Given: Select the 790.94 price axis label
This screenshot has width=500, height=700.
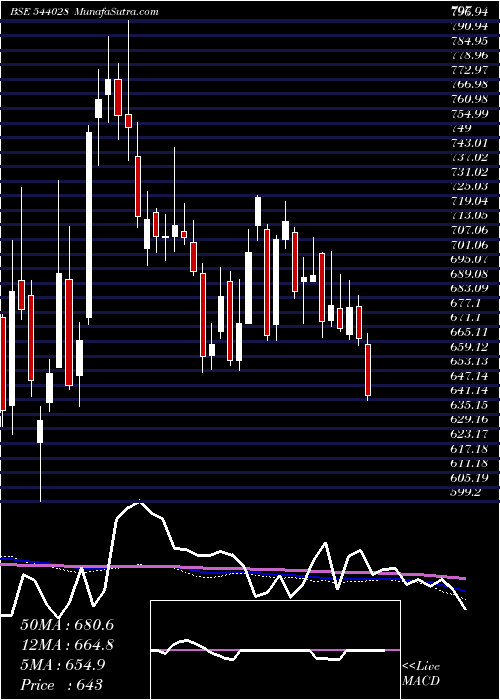Looking at the screenshot, I should click(x=472, y=26).
